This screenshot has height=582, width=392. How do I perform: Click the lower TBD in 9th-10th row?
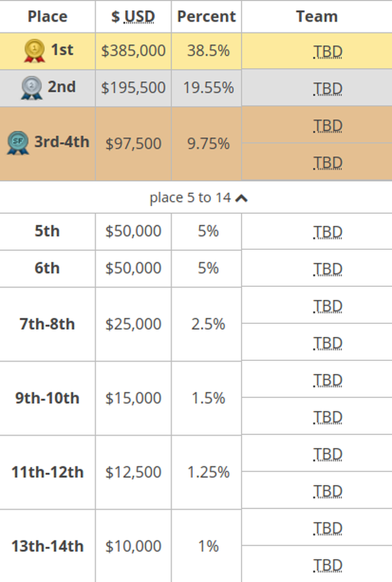328,417
